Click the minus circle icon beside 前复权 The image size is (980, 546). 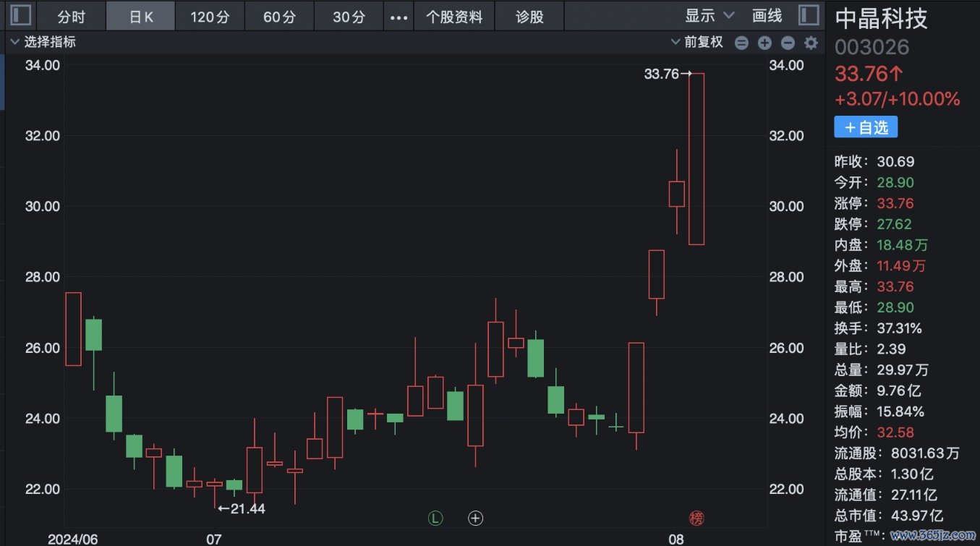pos(741,43)
